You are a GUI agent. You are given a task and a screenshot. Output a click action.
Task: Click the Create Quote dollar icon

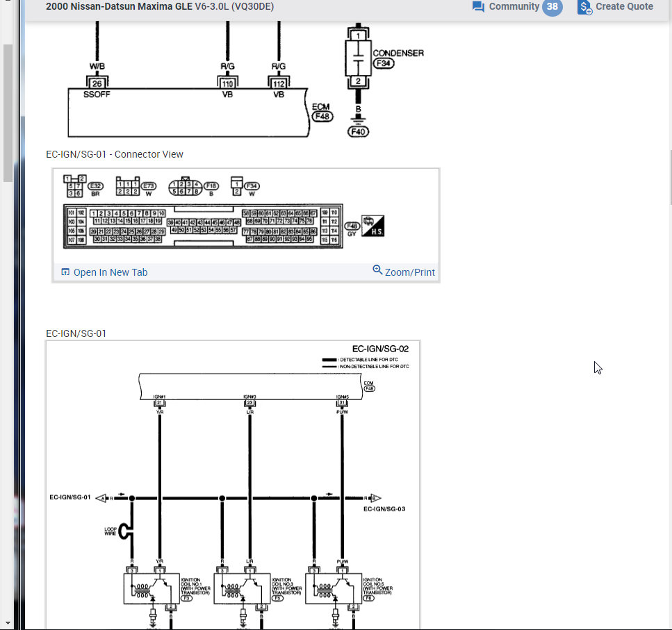click(x=584, y=7)
